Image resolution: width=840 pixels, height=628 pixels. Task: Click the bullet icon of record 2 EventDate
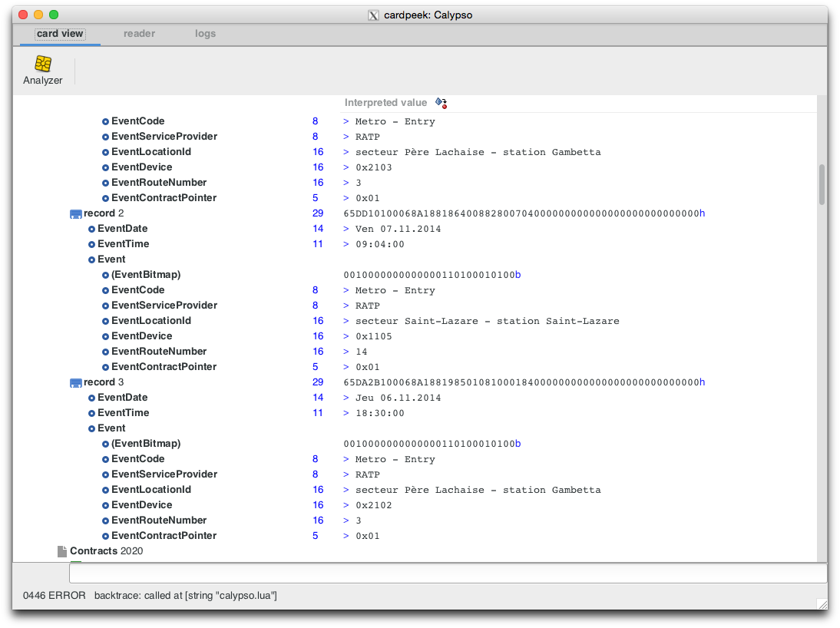coord(91,229)
